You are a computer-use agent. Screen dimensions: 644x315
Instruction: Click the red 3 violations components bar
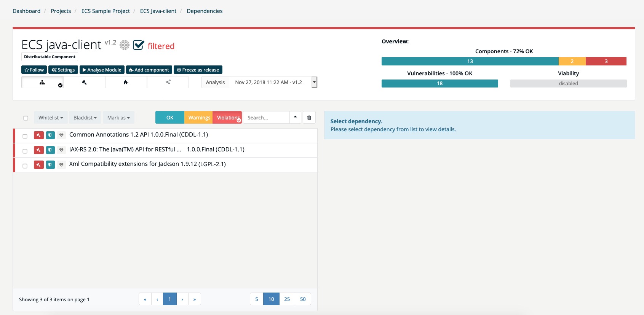point(606,61)
